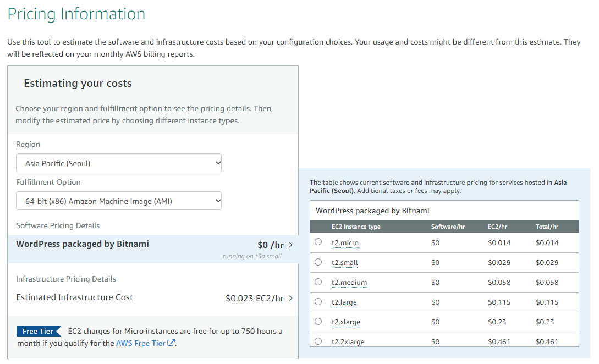Click the t2.small instance type link

coord(344,263)
